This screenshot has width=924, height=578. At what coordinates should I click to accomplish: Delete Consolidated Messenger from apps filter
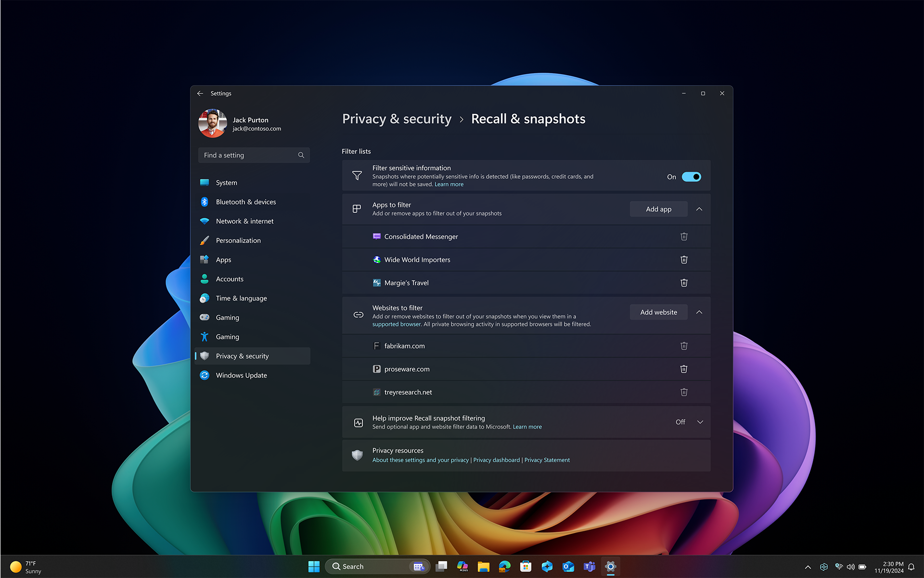pyautogui.click(x=684, y=236)
